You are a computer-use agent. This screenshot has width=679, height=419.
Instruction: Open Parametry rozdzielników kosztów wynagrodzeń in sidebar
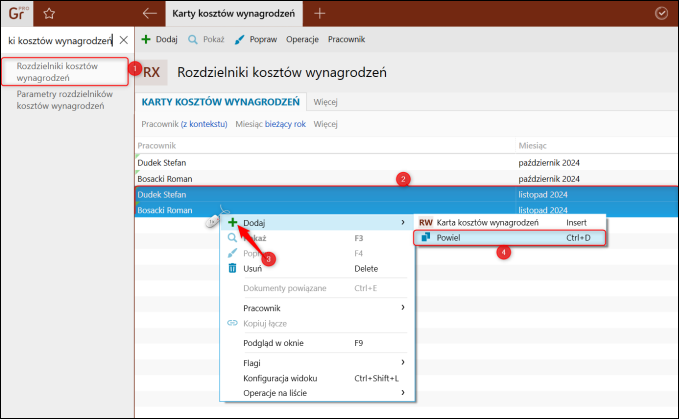65,100
